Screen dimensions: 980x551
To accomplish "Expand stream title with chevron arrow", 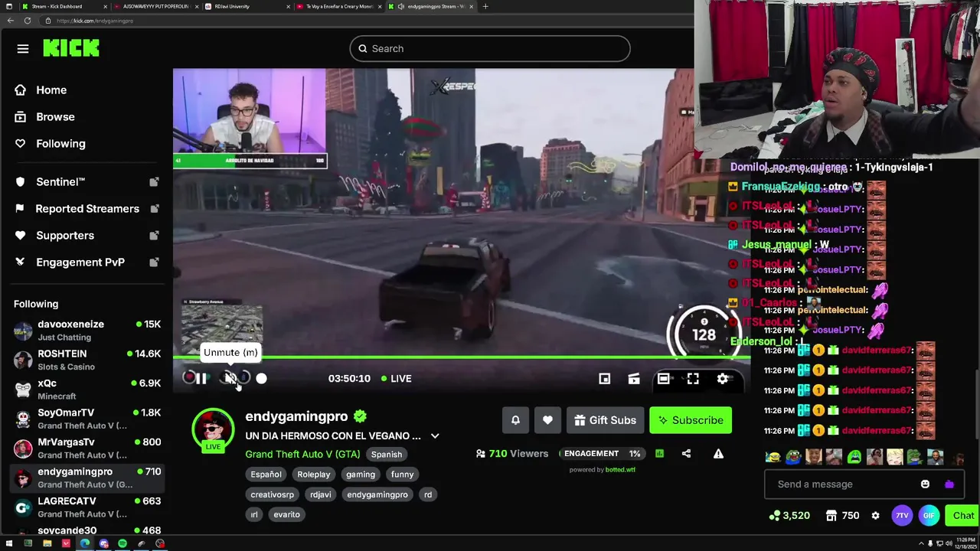I will [x=435, y=436].
